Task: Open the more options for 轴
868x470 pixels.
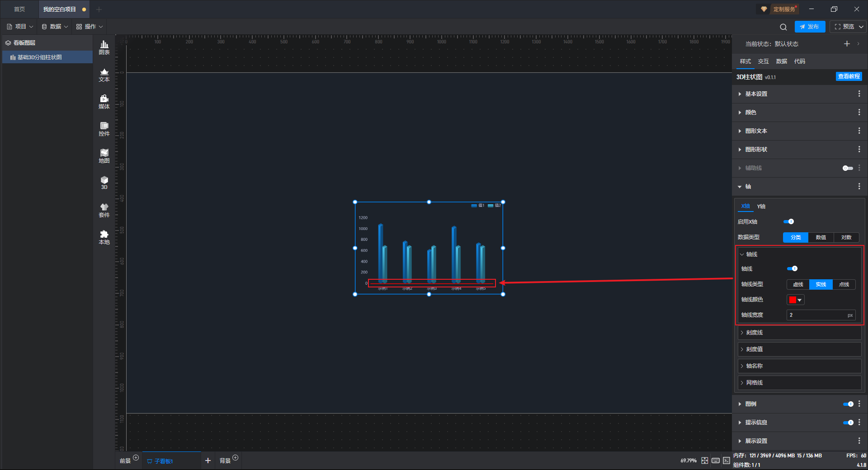Action: tap(859, 186)
